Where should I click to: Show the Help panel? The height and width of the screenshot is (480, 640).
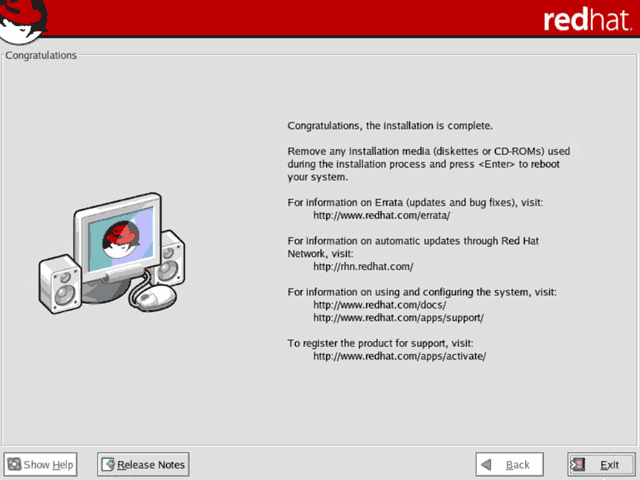41,464
